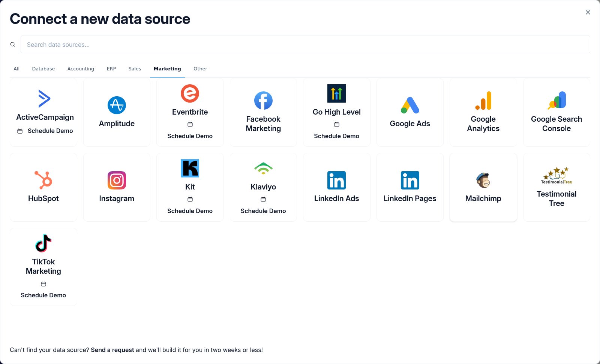The width and height of the screenshot is (600, 364).
Task: Click the Facebook Marketing label
Action: [x=263, y=124]
